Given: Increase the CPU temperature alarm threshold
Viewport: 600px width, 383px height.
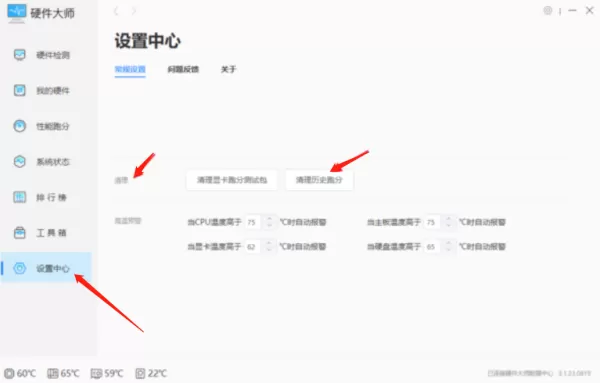Looking at the screenshot, I should pyautogui.click(x=269, y=219).
